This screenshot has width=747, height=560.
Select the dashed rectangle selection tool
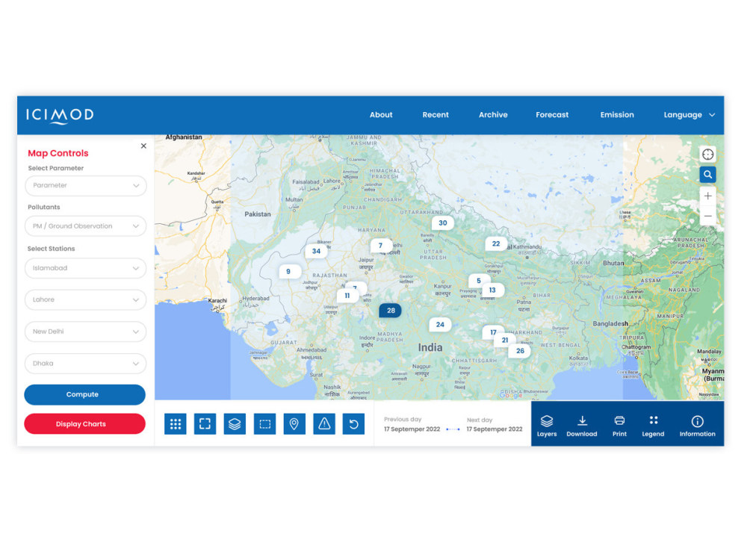tap(265, 424)
